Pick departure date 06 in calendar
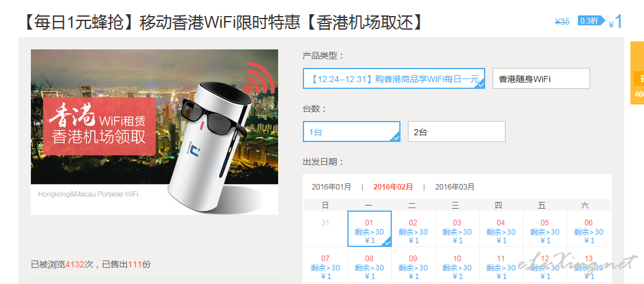644x284 pixels. (x=589, y=229)
